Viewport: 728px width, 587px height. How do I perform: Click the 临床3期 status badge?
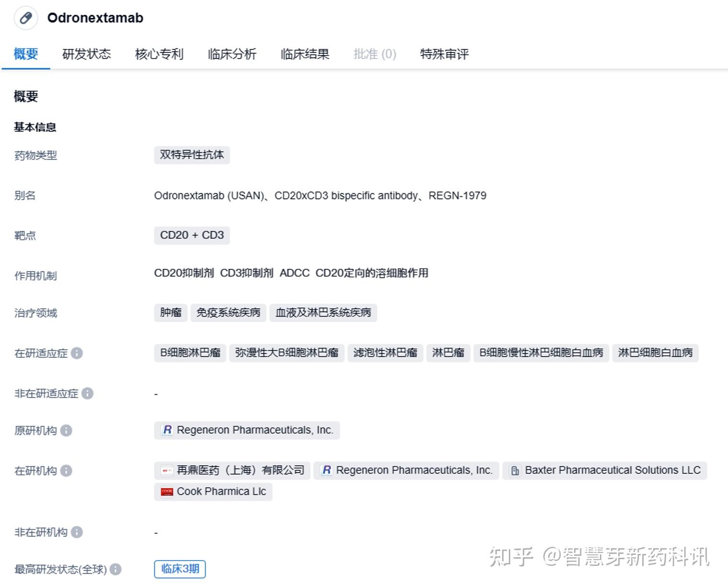pyautogui.click(x=179, y=569)
